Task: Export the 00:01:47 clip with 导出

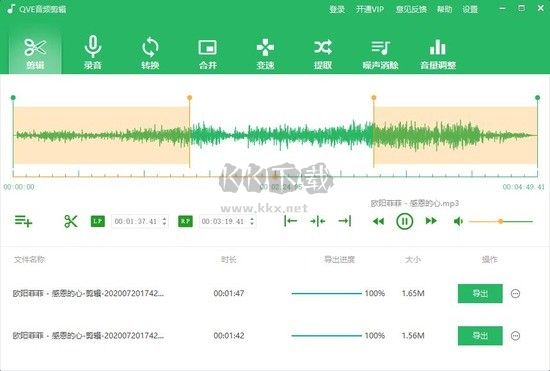Action: 480,294
